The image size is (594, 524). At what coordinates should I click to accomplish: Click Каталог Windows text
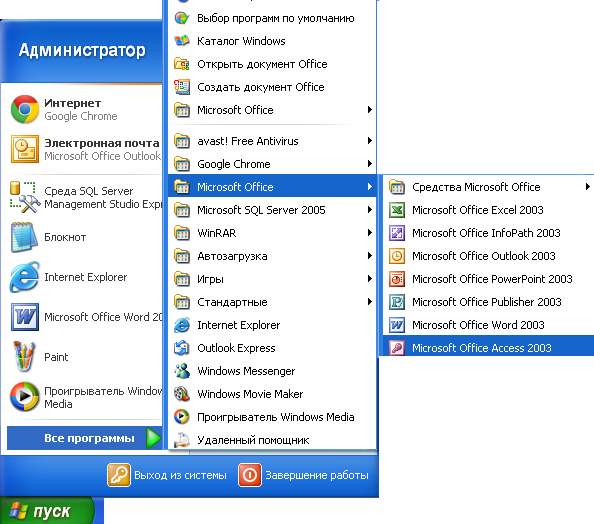point(241,41)
